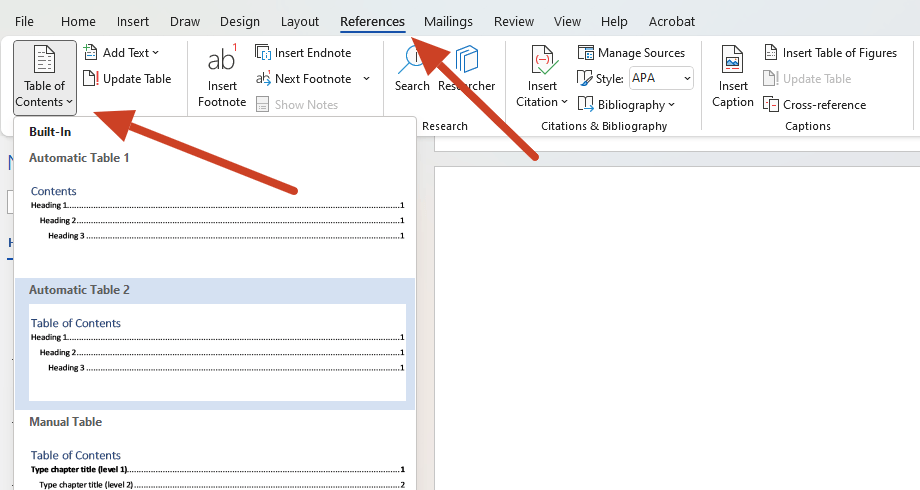Image resolution: width=920 pixels, height=490 pixels.
Task: Open the Table of Contents gallery button
Action: pyautogui.click(x=45, y=77)
